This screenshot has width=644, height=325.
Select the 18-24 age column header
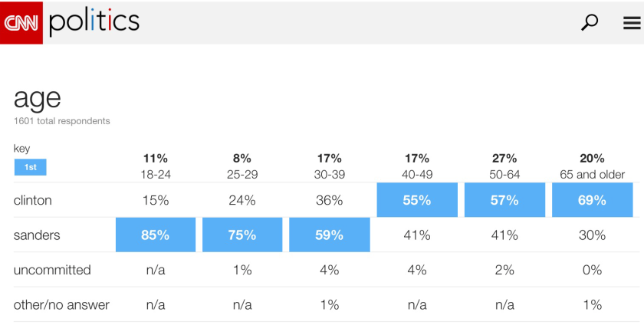[x=155, y=166]
